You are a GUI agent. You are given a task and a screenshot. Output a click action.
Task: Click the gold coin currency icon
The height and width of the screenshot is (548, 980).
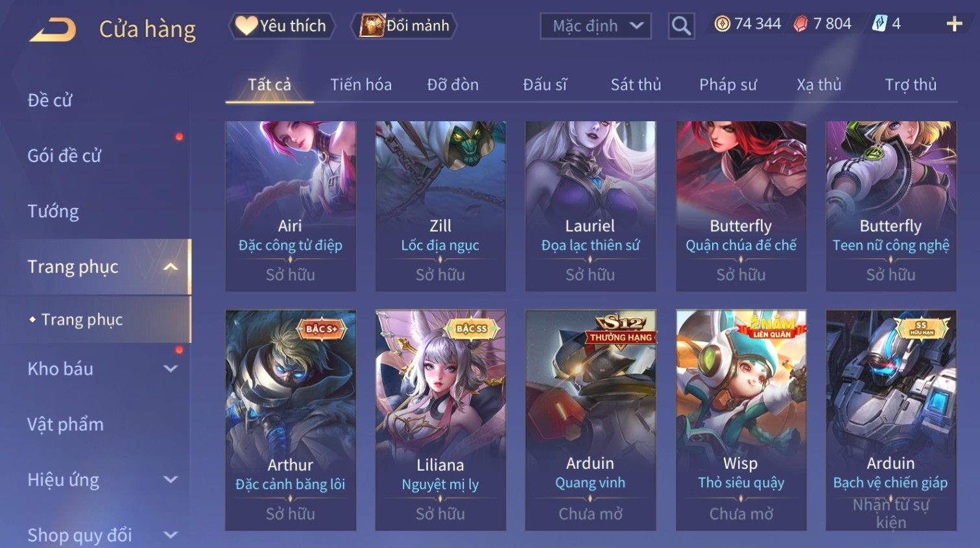point(722,24)
